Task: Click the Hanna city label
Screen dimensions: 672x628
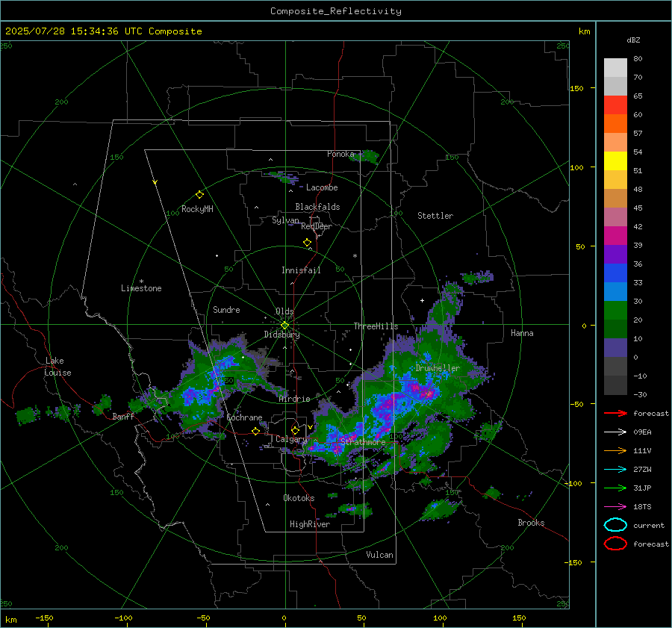Action: tap(522, 333)
